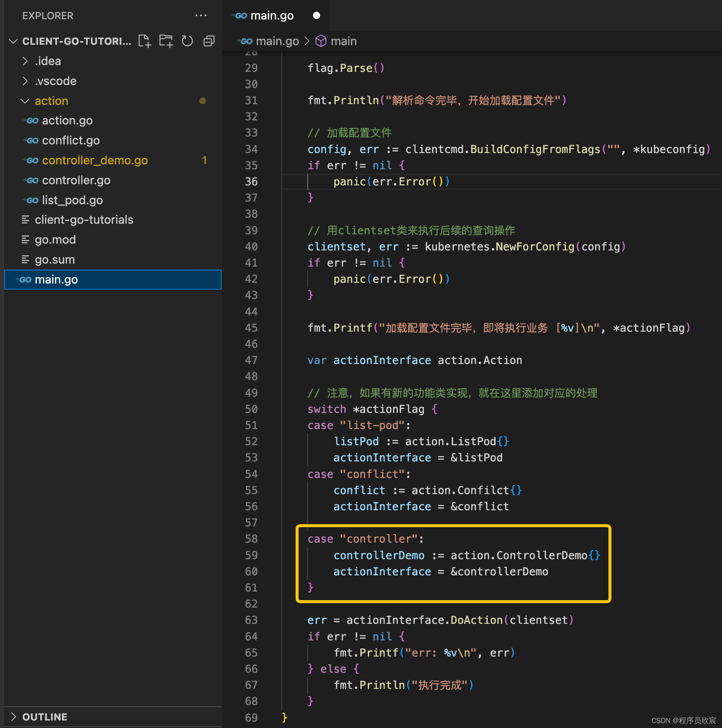Open list_pod.go from the file tree

click(72, 200)
